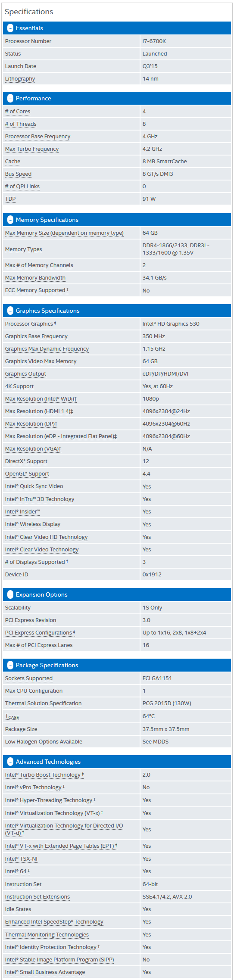The width and height of the screenshot is (234, 980).
Task: Collapse Graphics Specifications using minus icon
Action: tap(10, 311)
